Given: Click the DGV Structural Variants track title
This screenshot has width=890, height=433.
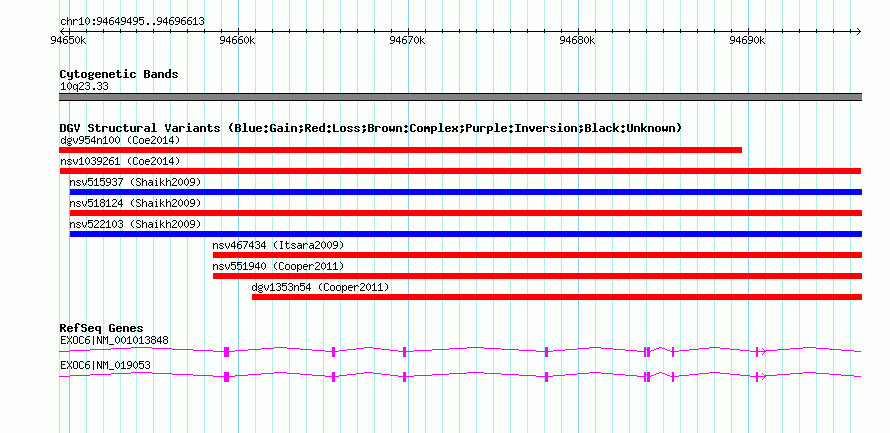Looking at the screenshot, I should (x=370, y=128).
